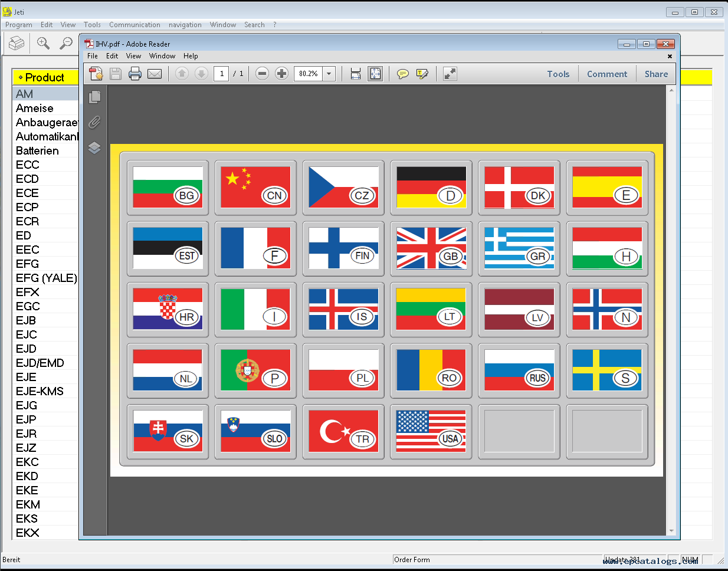
Task: Click the email envelope icon
Action: click(x=155, y=74)
